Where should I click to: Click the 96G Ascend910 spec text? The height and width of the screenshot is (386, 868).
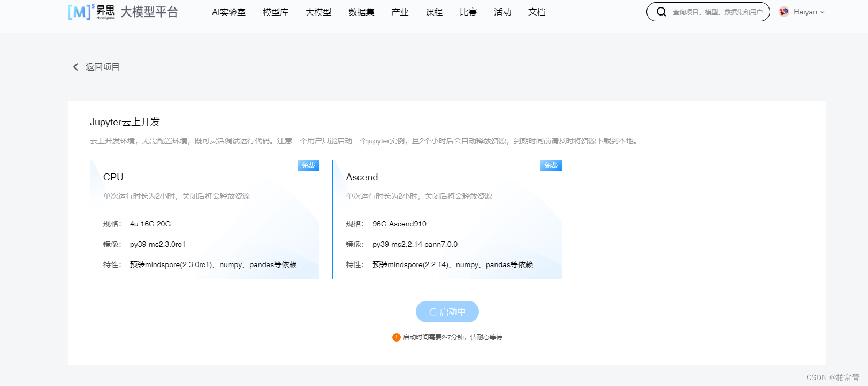click(x=399, y=224)
